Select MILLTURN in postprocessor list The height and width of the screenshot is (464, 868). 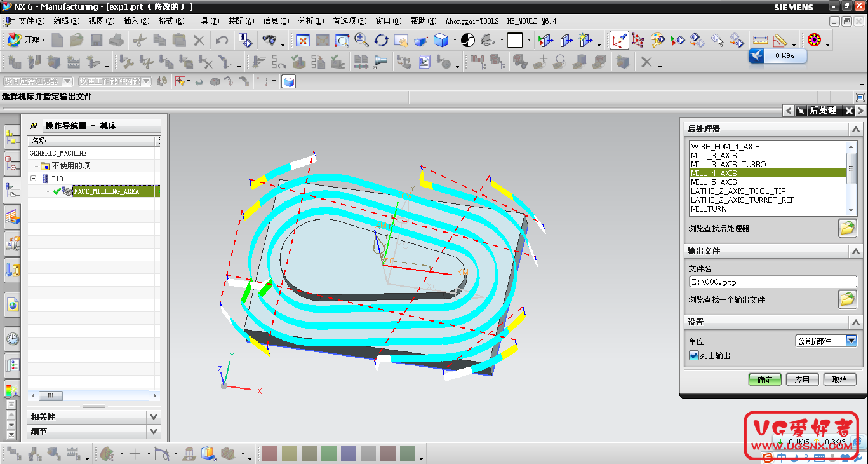[768, 208]
